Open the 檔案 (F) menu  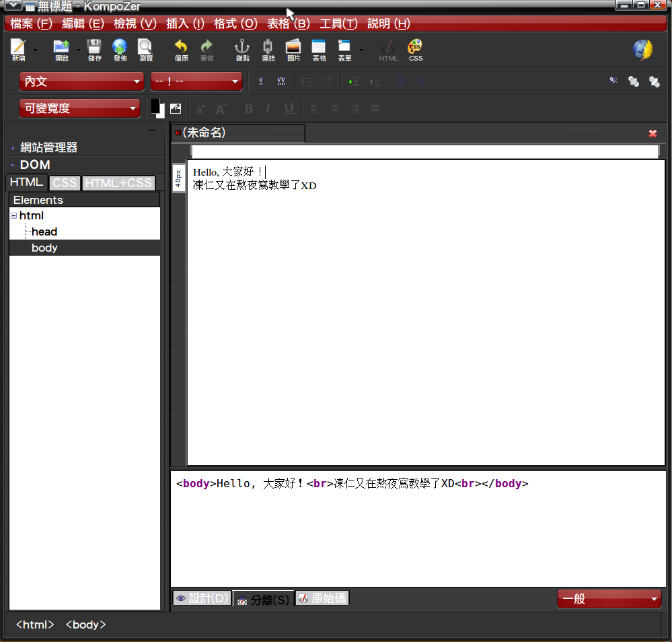(x=32, y=24)
